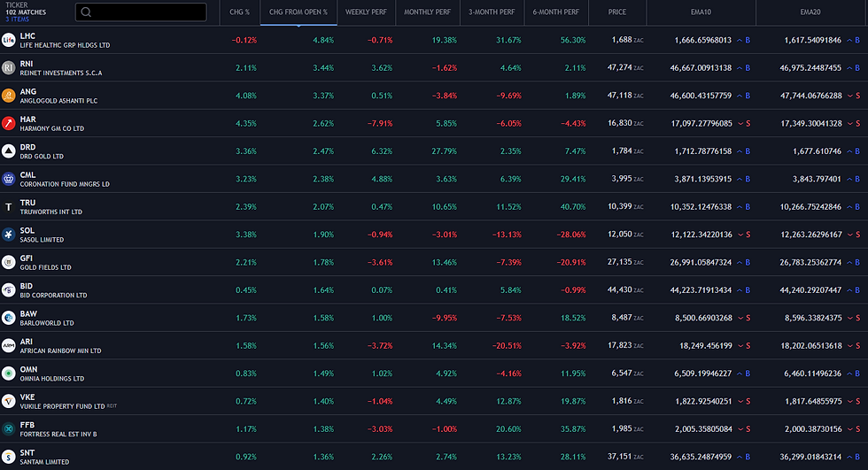Click the DRD Gold logo icon
The width and height of the screenshot is (868, 470).
coord(8,150)
